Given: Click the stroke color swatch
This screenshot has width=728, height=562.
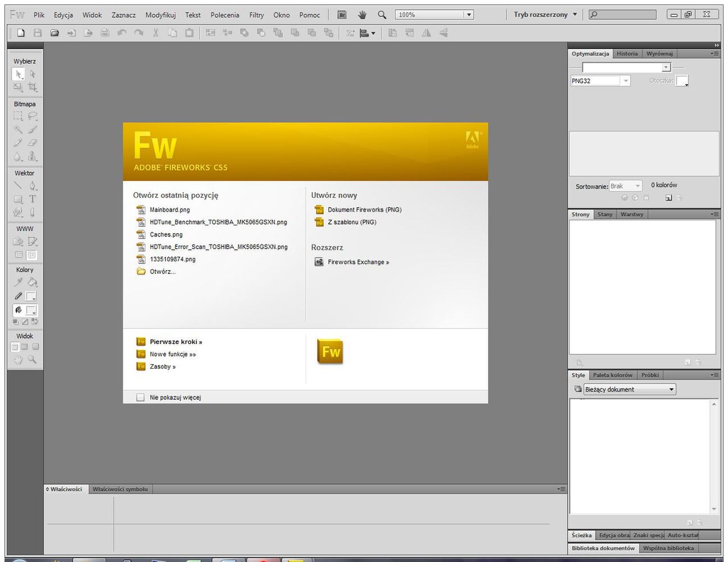Looking at the screenshot, I should [x=31, y=296].
